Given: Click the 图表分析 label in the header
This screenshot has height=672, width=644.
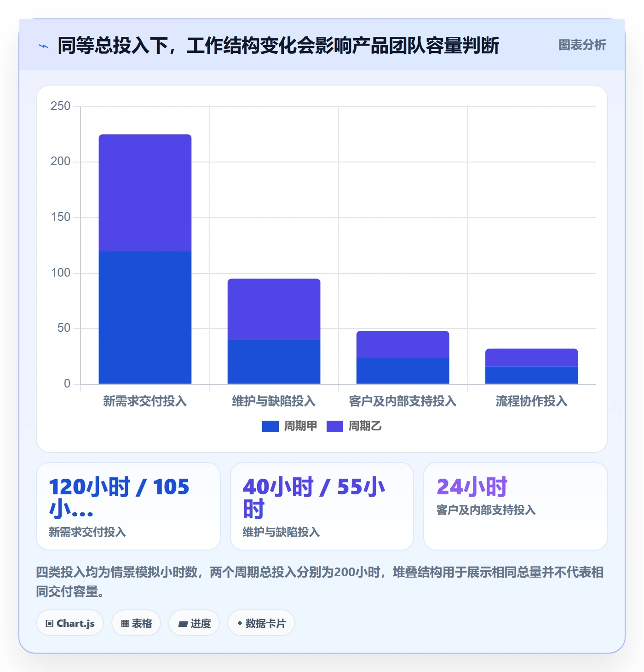Looking at the screenshot, I should (582, 45).
